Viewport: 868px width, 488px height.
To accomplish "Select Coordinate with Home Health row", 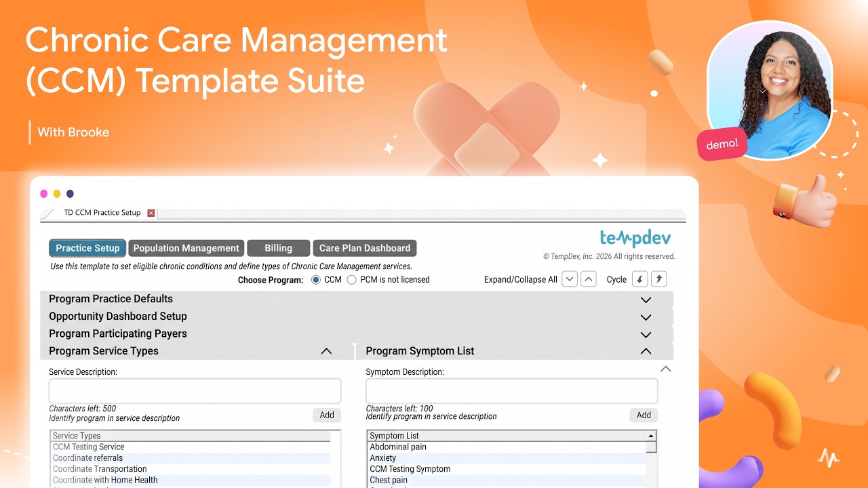I will point(190,480).
